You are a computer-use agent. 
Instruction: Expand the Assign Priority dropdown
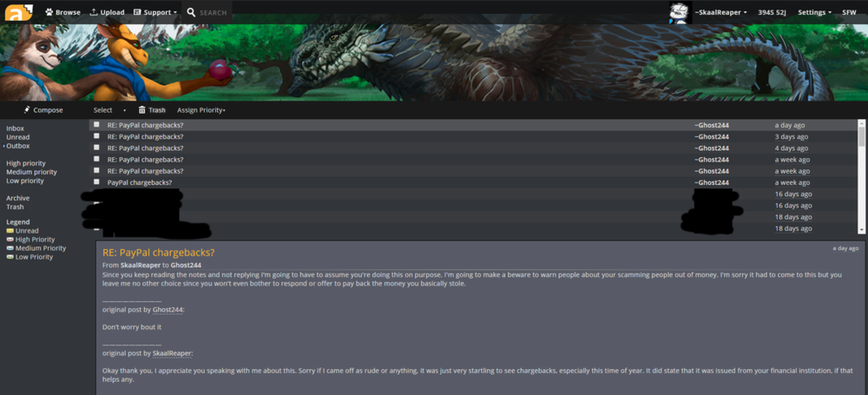[x=201, y=110]
